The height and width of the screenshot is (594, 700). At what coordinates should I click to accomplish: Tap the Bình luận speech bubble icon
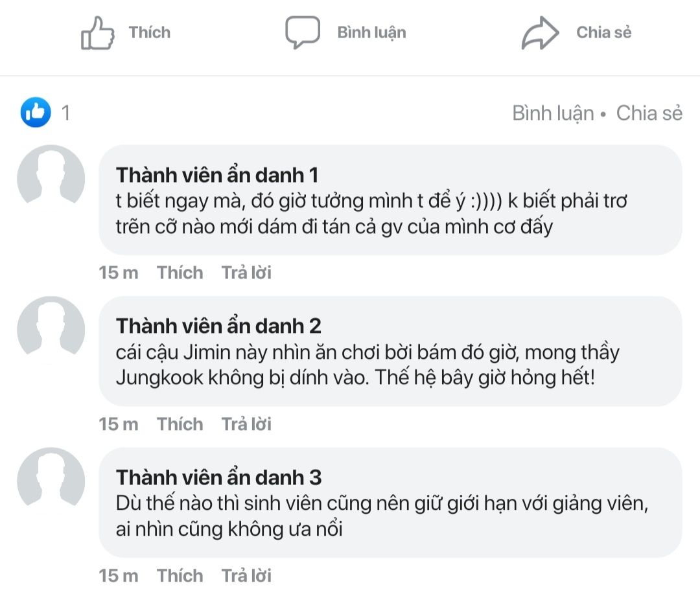point(303,32)
